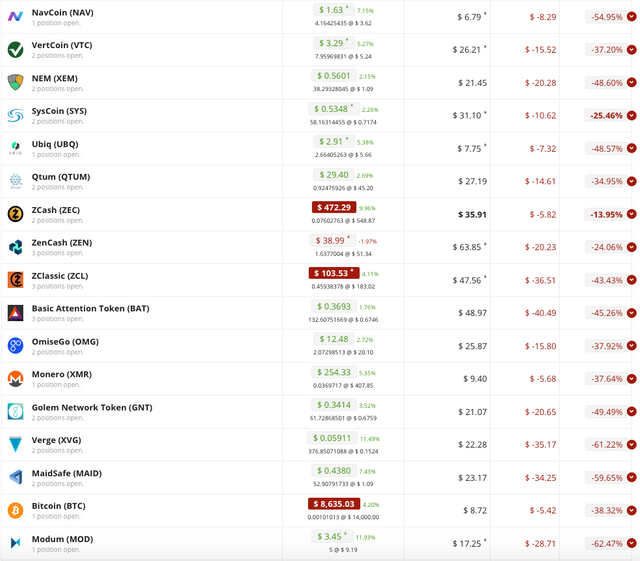This screenshot has height=561, width=640.
Task: Expand the Bitcoin row red arrow
Action: coord(632,510)
